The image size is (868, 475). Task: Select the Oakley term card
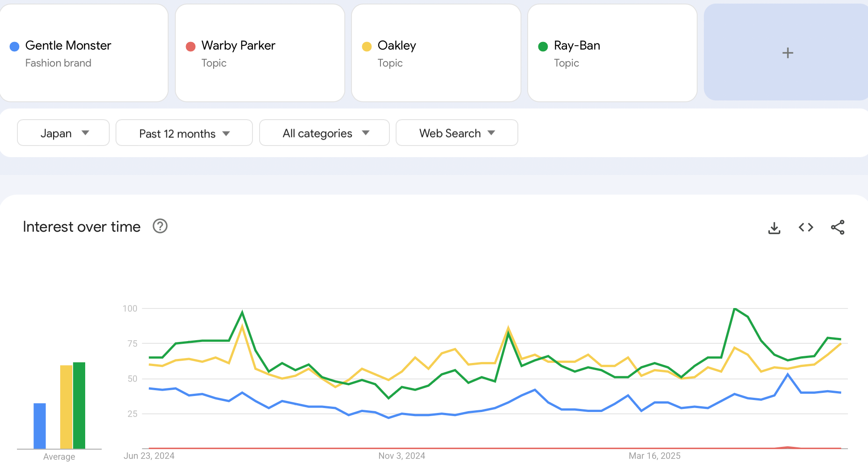[x=436, y=53]
